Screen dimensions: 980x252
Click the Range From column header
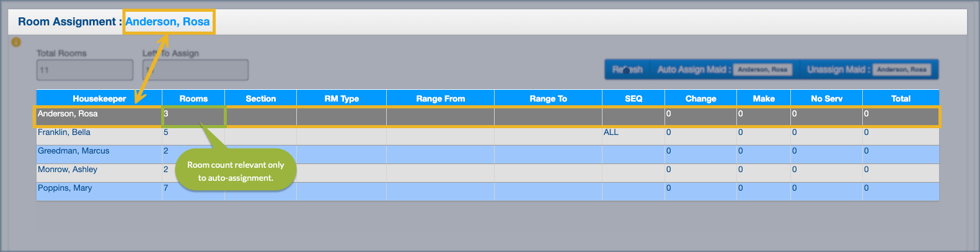pyautogui.click(x=440, y=98)
